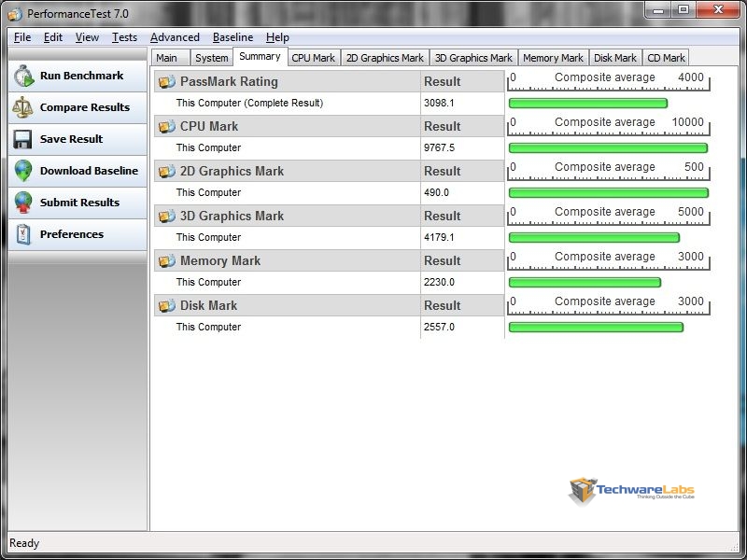
Task: Click the PassMark Rating section icon
Action: point(167,82)
